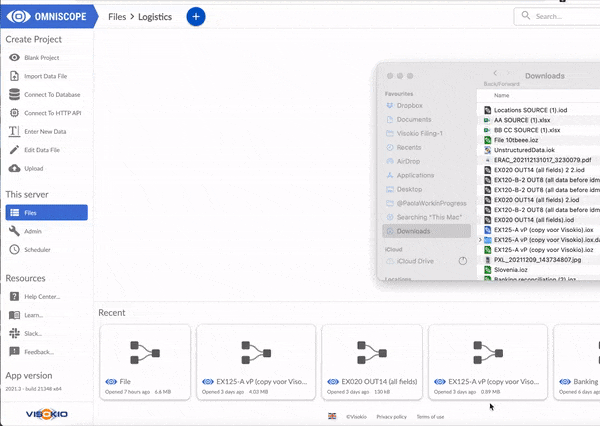
Task: Click the Help Center question mark icon
Action: tap(15, 296)
